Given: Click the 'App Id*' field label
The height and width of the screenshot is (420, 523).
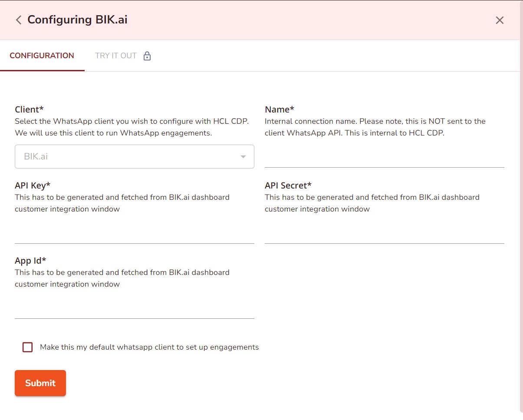Looking at the screenshot, I should pyautogui.click(x=30, y=261).
